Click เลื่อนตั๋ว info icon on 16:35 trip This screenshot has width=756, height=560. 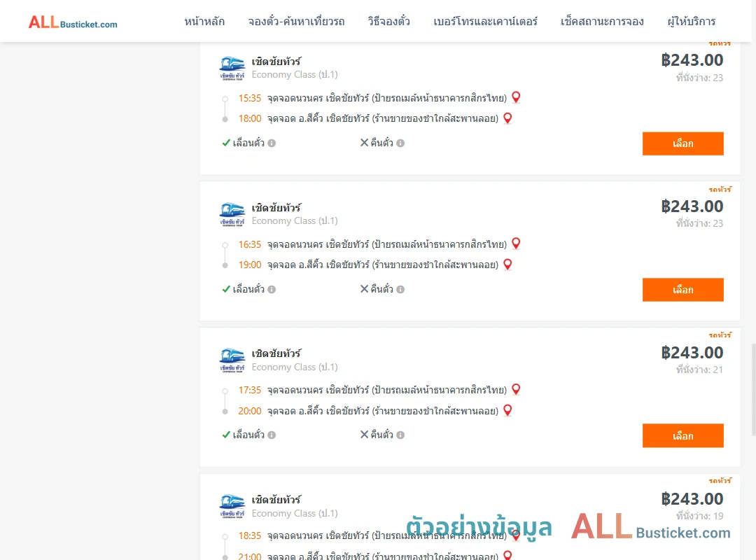pyautogui.click(x=272, y=289)
